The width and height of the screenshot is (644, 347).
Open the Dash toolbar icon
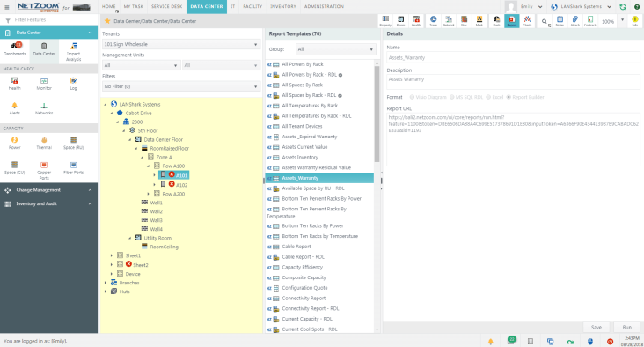496,21
